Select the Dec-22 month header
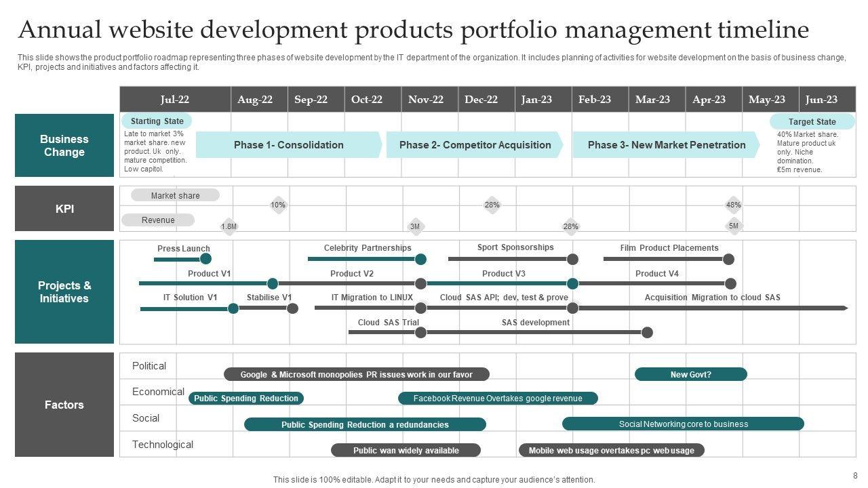 [x=487, y=100]
